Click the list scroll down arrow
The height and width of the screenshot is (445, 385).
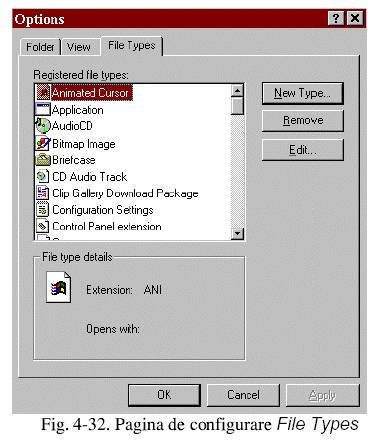pyautogui.click(x=238, y=233)
